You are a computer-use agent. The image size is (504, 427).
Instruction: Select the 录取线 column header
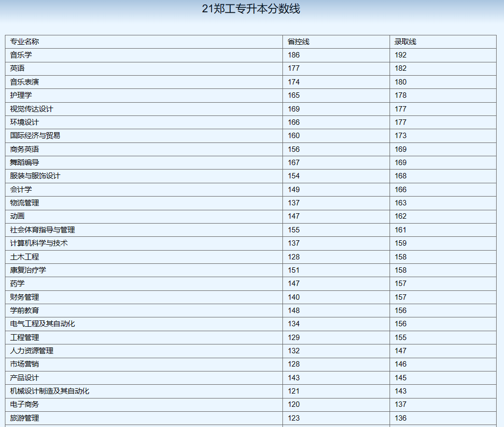(443, 42)
